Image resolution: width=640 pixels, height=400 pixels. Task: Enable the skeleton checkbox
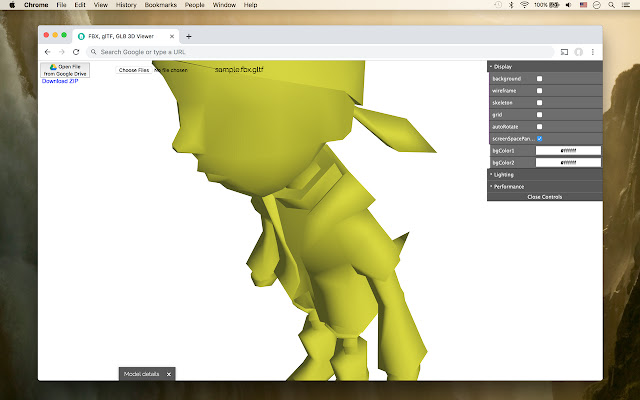coord(540,102)
